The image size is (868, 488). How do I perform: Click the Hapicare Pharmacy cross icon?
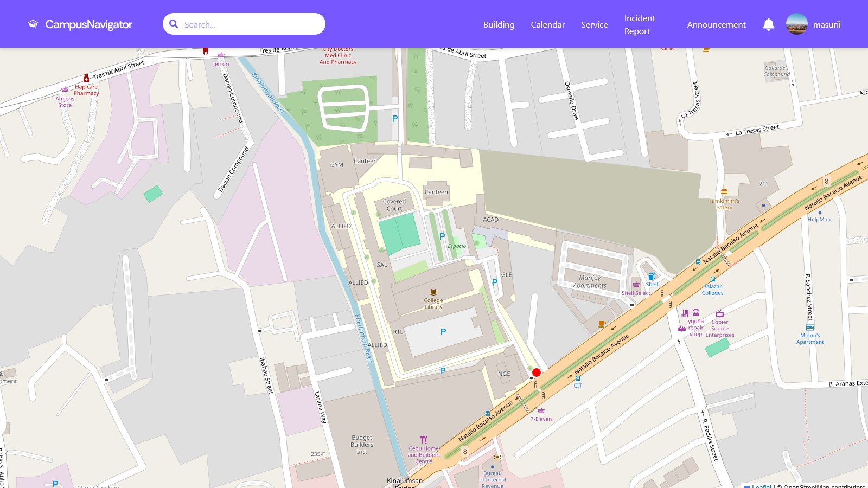pos(86,79)
